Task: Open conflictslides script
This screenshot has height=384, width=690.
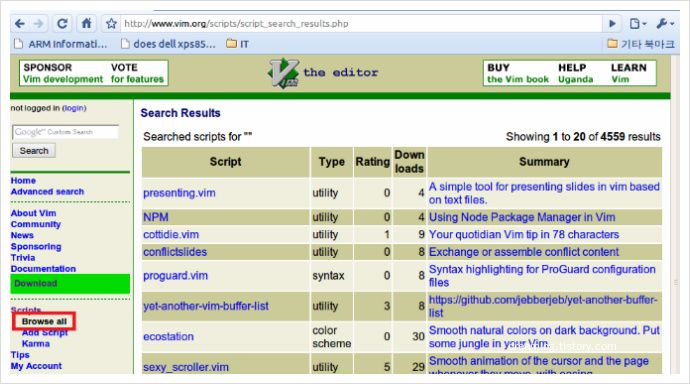Action: pos(175,252)
